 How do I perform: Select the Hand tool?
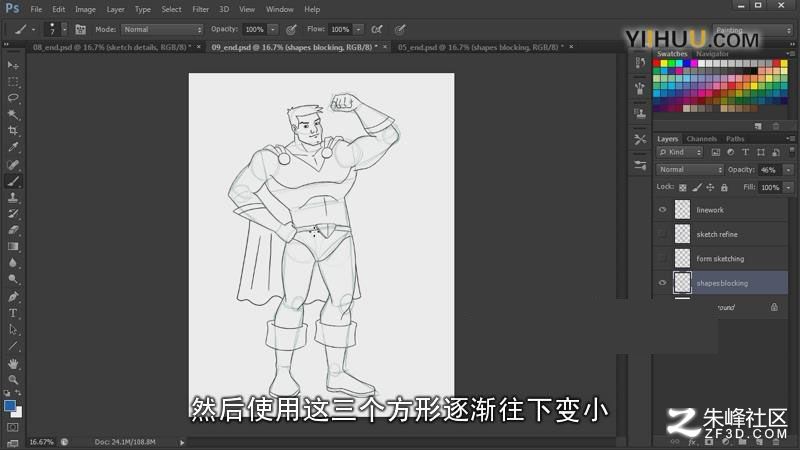(x=13, y=363)
